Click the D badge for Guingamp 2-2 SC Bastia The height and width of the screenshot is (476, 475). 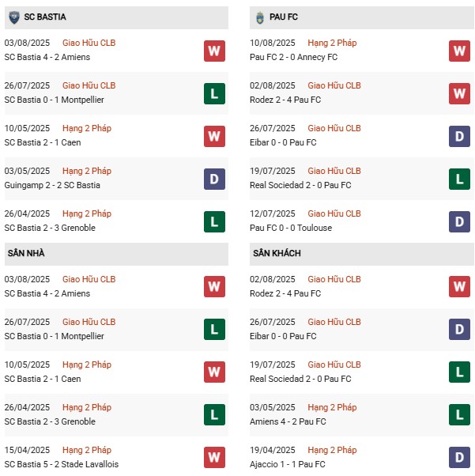click(214, 179)
